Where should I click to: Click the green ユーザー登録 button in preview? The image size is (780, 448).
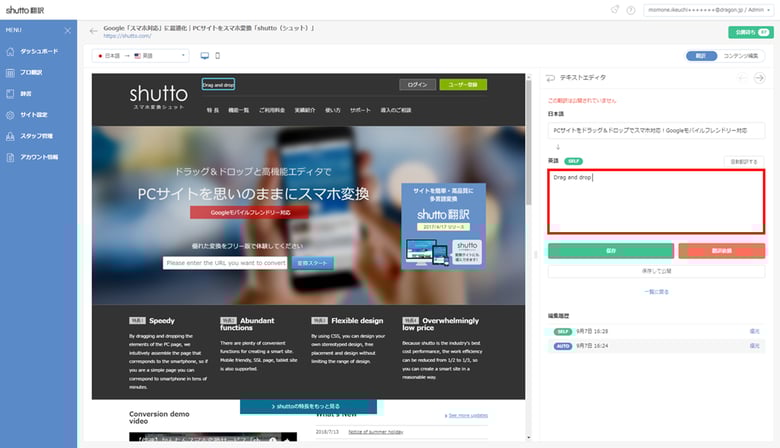(x=463, y=85)
